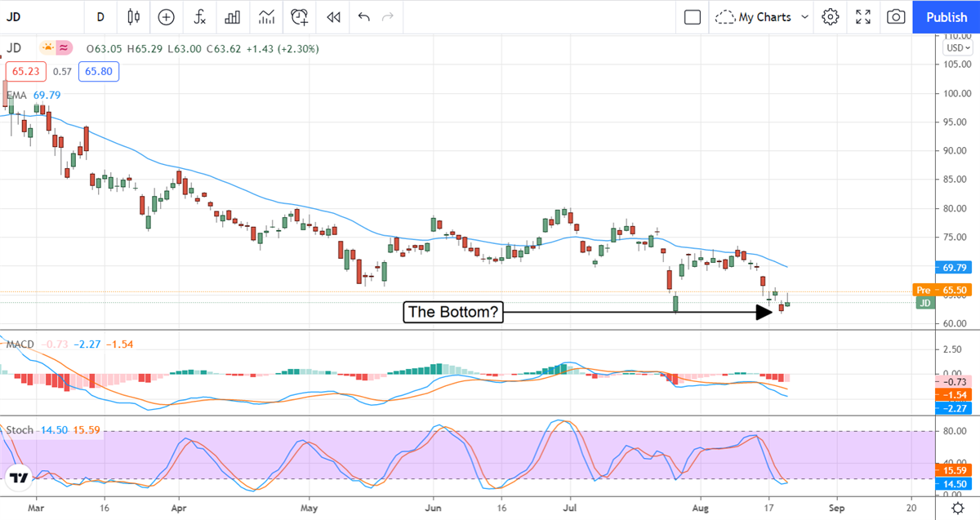980x520 pixels.
Task: Open the USD currency dropdown
Action: (958, 47)
